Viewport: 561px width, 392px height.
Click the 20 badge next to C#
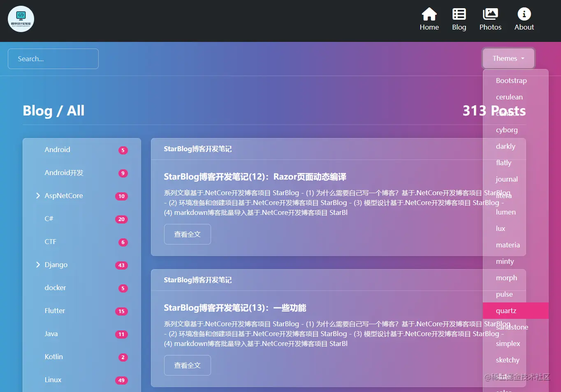121,219
